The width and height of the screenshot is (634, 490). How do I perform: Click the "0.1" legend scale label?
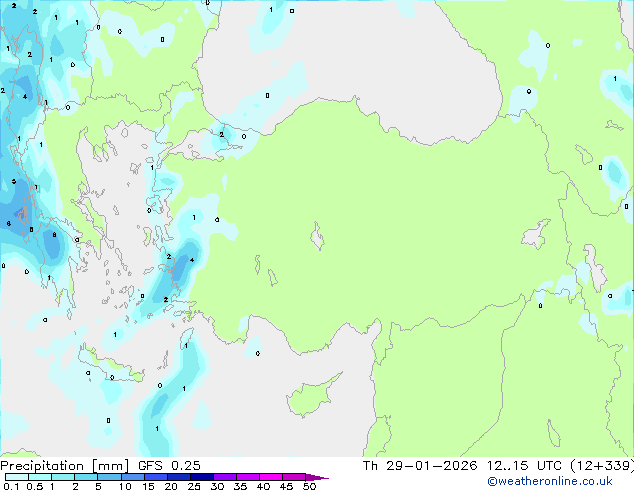[x=11, y=486]
